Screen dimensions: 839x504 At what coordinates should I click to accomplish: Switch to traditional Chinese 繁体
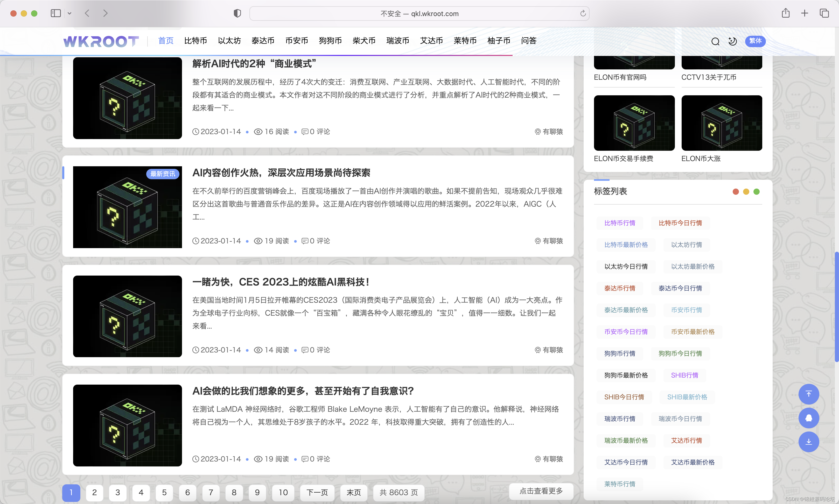pyautogui.click(x=755, y=41)
